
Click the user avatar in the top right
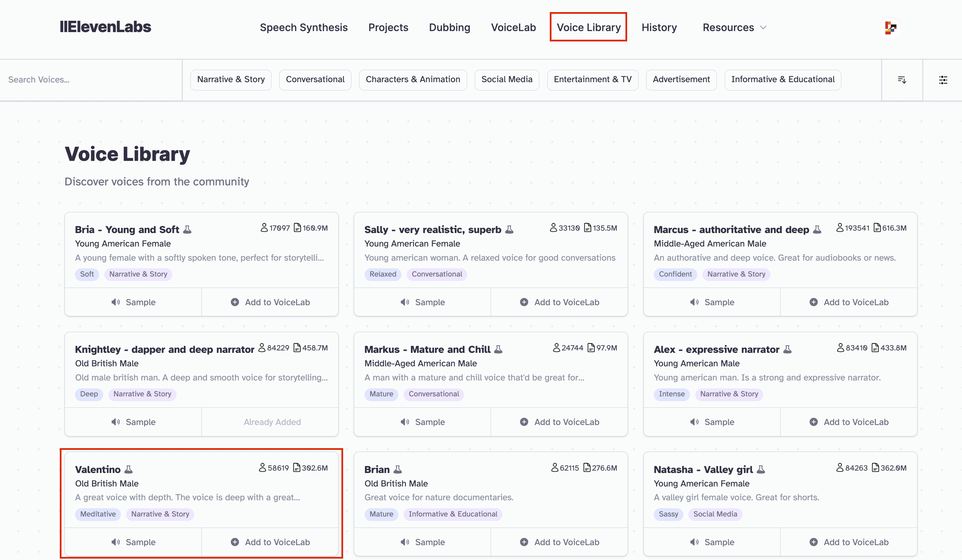tap(890, 27)
